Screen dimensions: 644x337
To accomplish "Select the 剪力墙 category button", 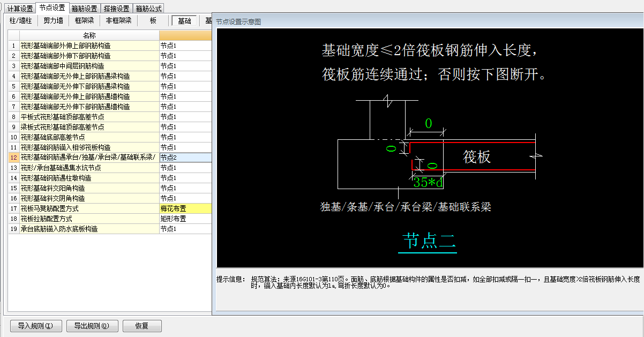I will coord(53,21).
